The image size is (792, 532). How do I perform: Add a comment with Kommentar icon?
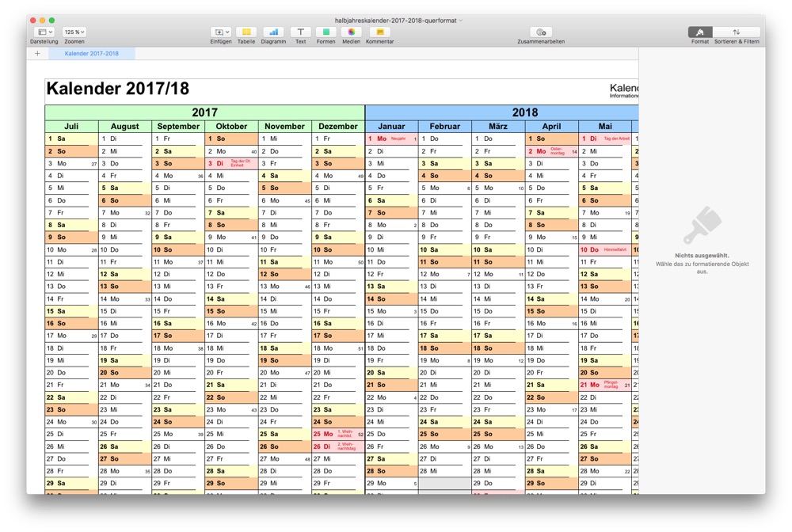(x=379, y=32)
